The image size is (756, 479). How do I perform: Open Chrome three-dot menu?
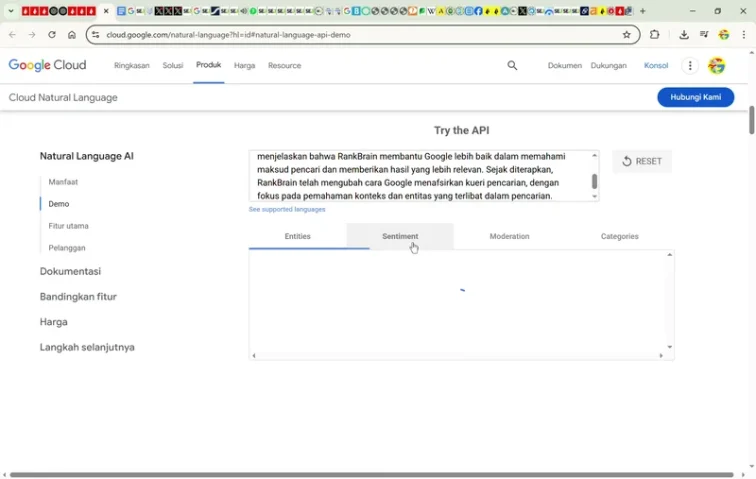coord(743,35)
